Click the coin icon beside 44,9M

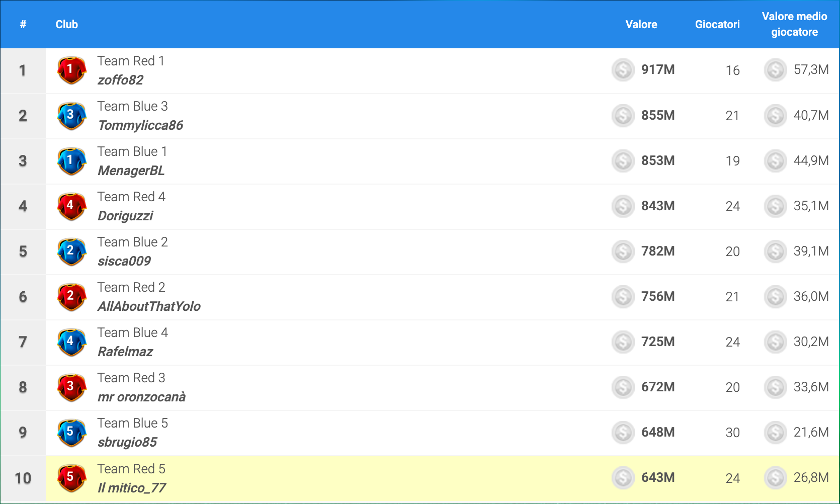775,160
